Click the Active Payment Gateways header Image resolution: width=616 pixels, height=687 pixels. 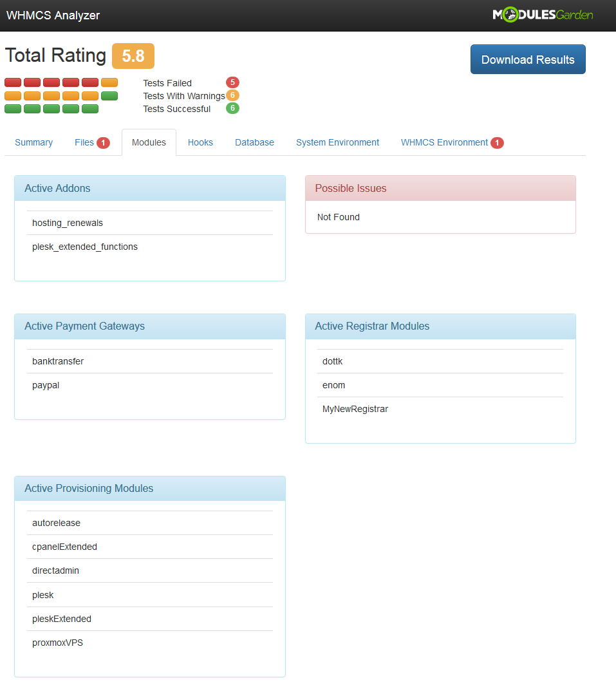point(150,326)
